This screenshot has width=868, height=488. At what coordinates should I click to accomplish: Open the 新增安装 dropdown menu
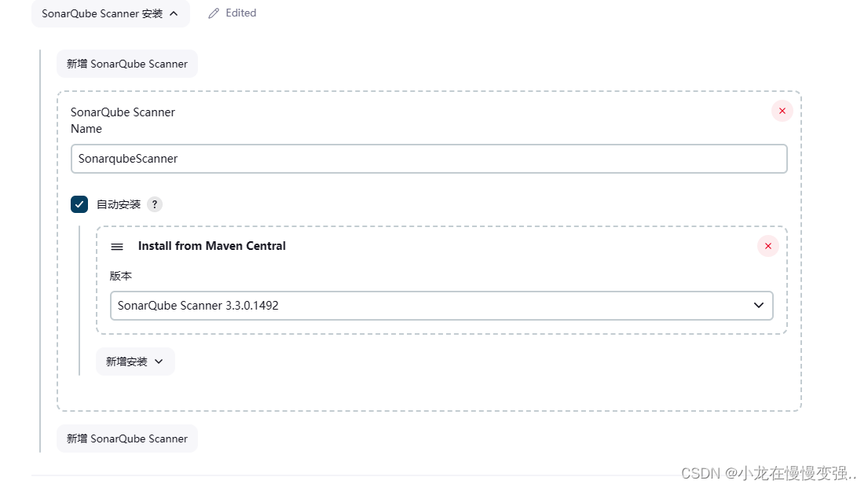coord(136,361)
